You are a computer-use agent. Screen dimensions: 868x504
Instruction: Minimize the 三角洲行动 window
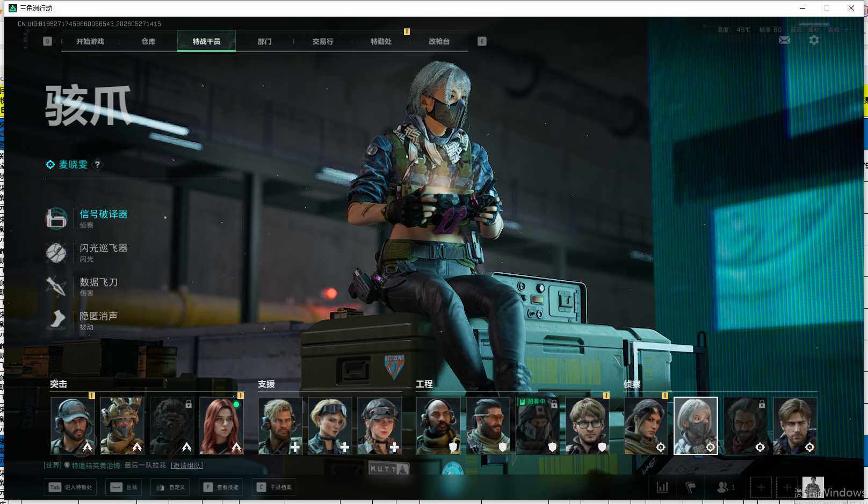[x=802, y=8]
